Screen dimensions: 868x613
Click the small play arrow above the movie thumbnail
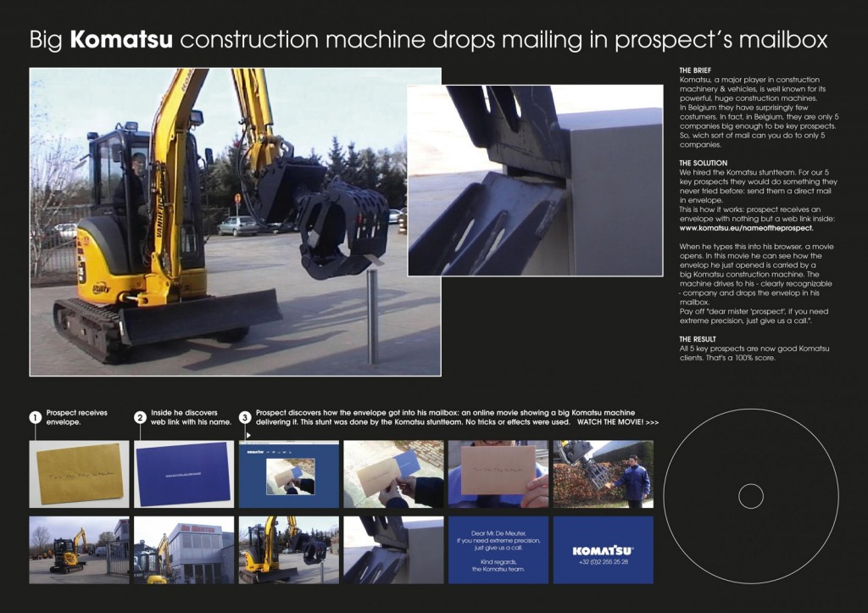click(248, 435)
